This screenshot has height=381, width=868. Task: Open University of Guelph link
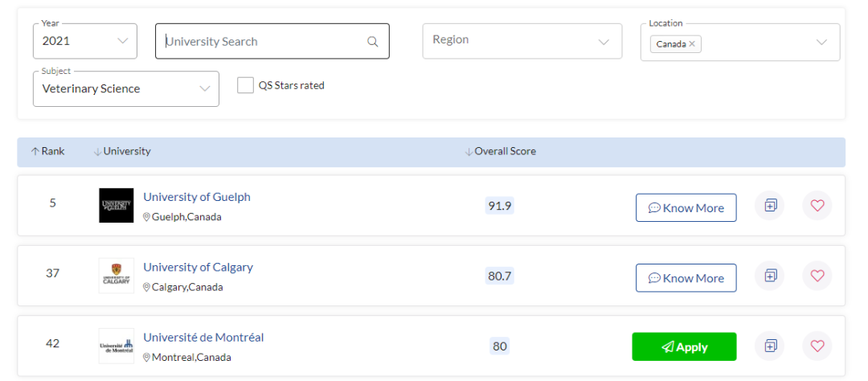(x=197, y=197)
